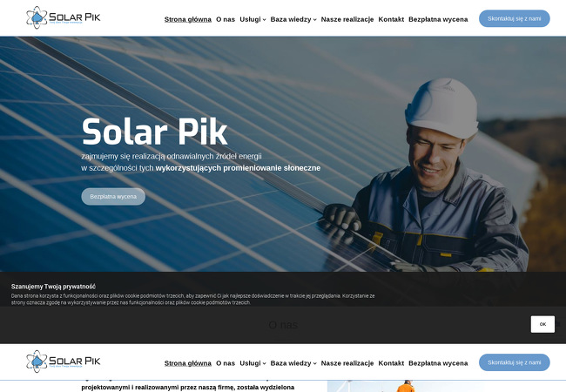This screenshot has width=566, height=392.
Task: Go to Strona główna in the top menu
Action: (188, 19)
